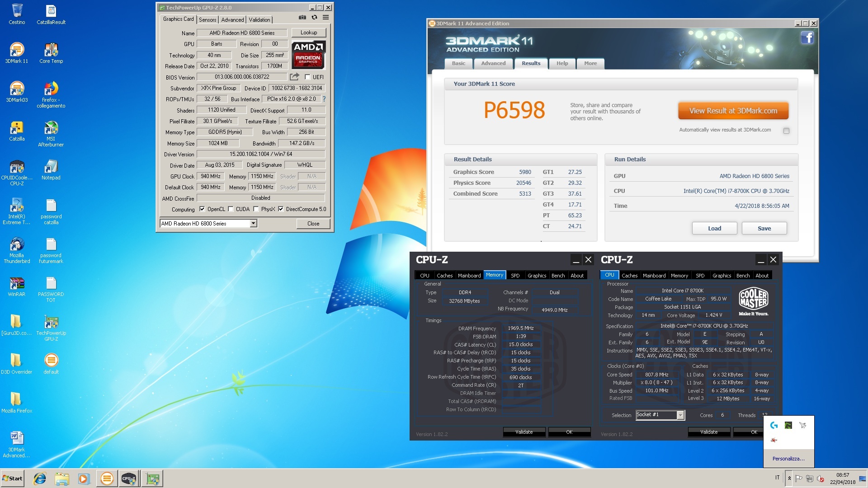Open the CPUIDCoolerMaster CPU-Z desktop shortcut
The width and height of the screenshot is (868, 488).
click(17, 172)
